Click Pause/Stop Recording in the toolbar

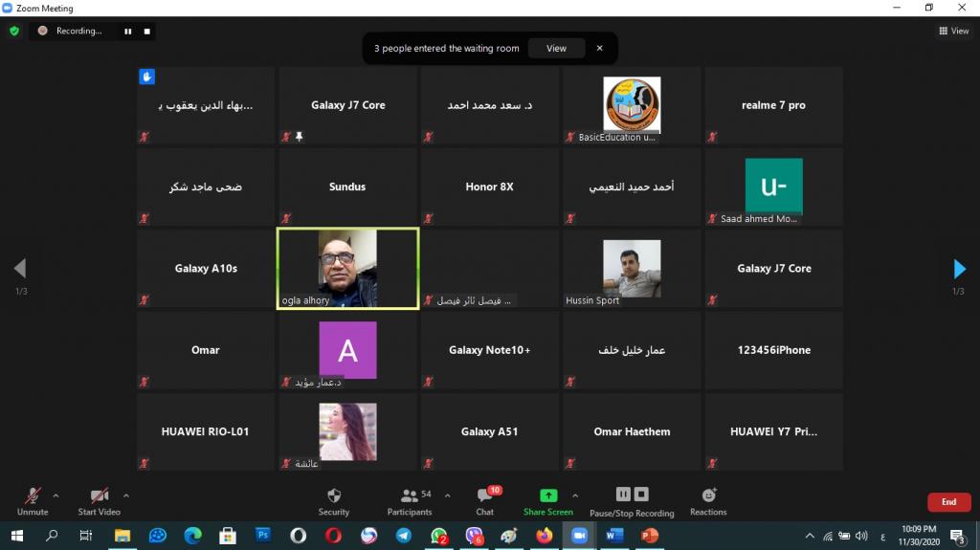click(632, 500)
